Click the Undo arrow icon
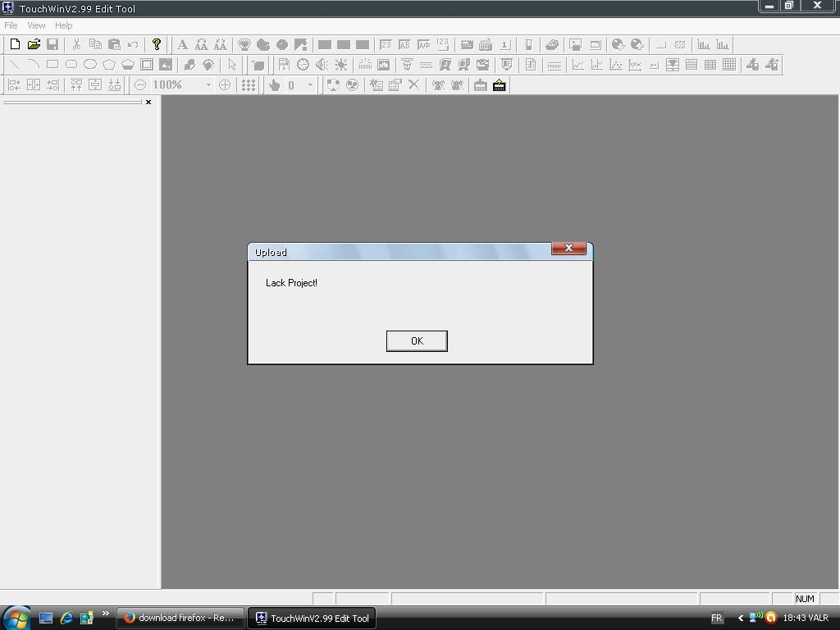Screen dimensions: 840x630 click(x=133, y=44)
